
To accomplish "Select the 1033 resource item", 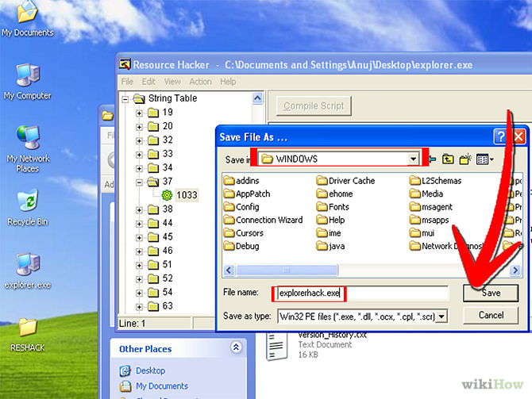I will (187, 195).
